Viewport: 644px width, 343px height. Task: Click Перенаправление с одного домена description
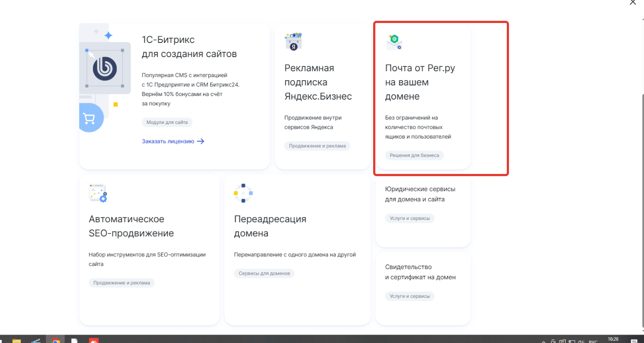[x=295, y=254]
